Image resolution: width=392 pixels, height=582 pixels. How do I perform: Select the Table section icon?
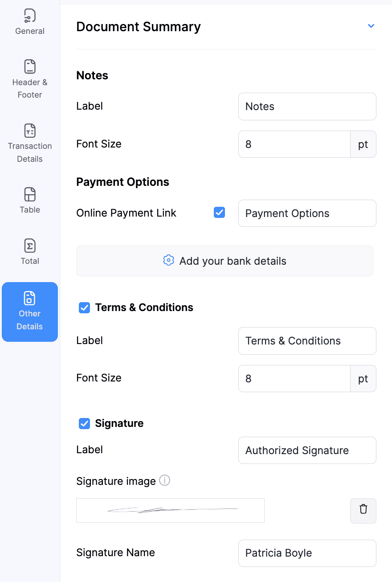pos(30,194)
